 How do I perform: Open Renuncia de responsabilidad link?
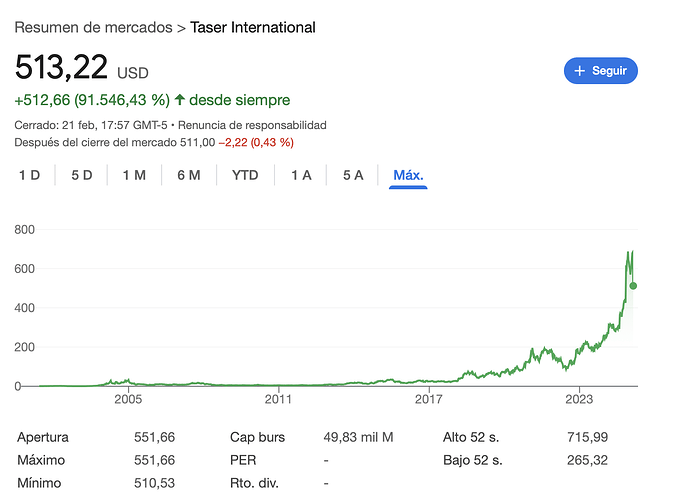point(252,125)
